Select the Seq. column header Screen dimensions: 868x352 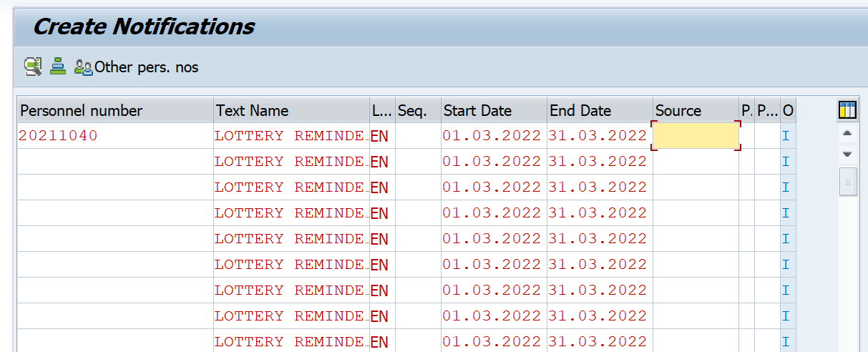point(418,110)
